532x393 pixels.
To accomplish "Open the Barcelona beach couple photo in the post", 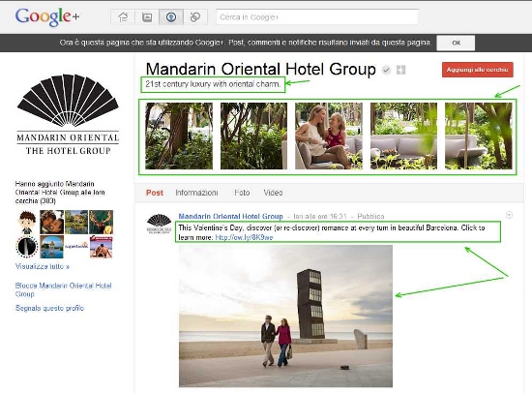I will point(285,316).
